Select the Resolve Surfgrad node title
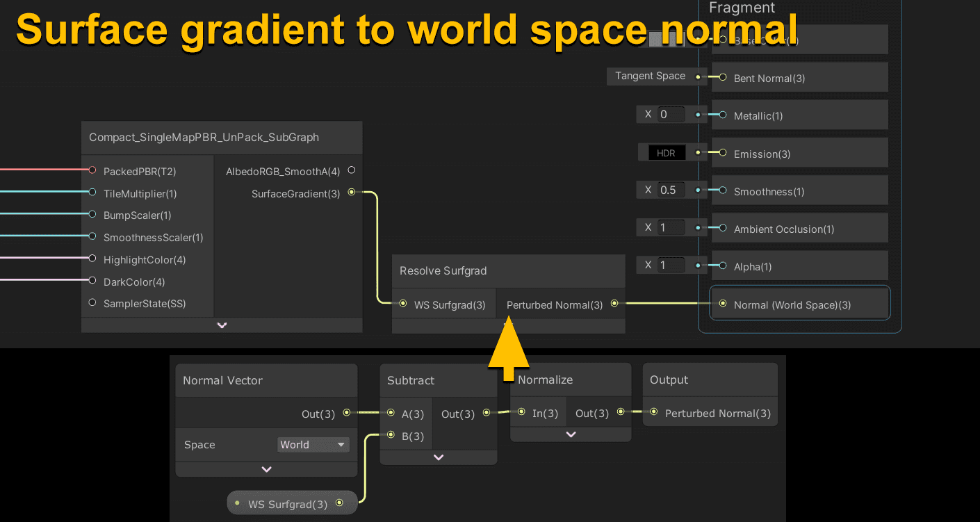 tap(443, 270)
